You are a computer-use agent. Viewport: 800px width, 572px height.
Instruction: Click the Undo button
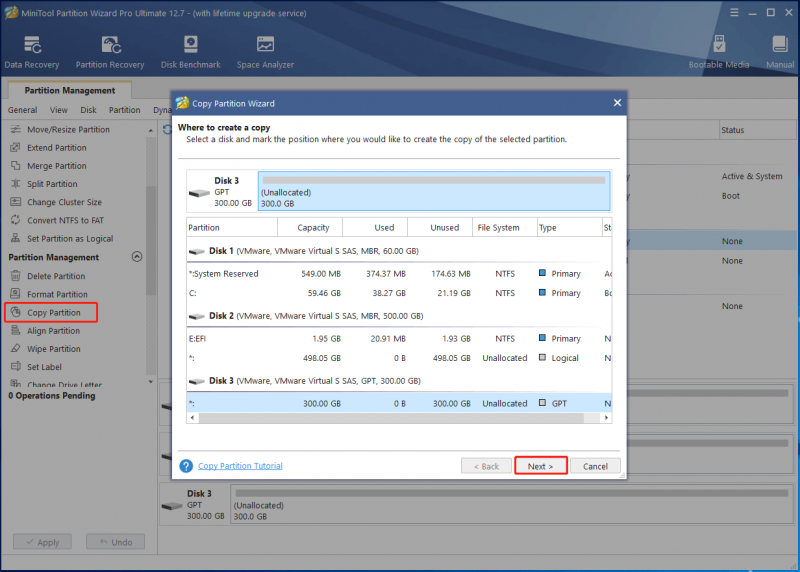[x=115, y=542]
